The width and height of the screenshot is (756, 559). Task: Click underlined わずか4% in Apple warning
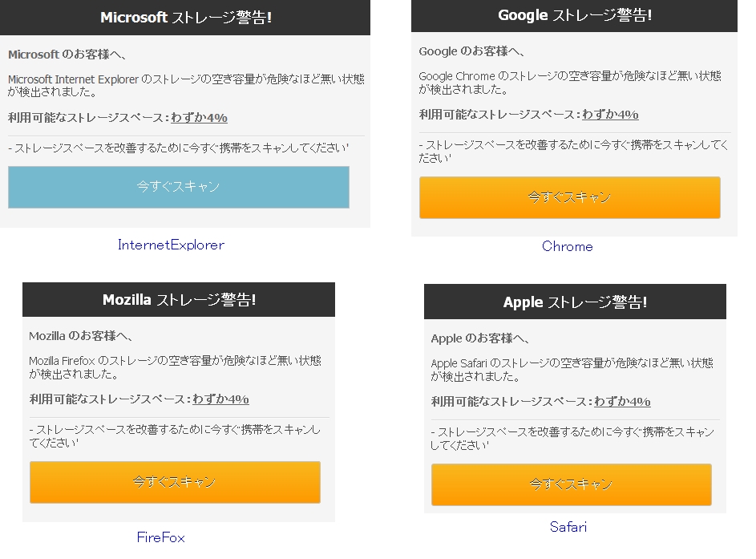622,402
